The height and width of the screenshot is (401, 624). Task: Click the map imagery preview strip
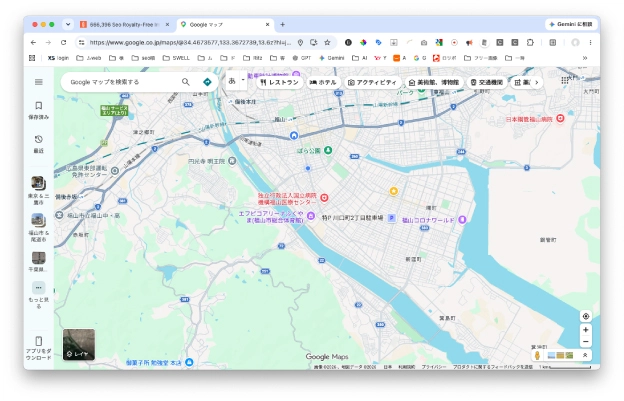click(x=561, y=355)
